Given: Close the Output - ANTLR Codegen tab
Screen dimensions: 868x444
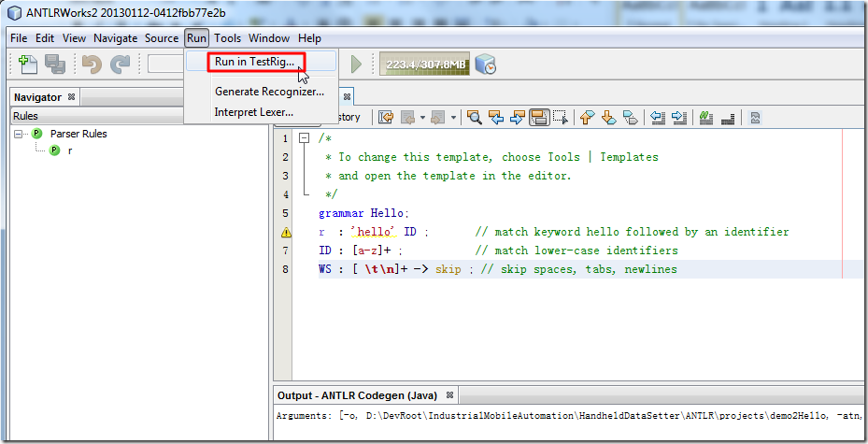Looking at the screenshot, I should point(450,395).
